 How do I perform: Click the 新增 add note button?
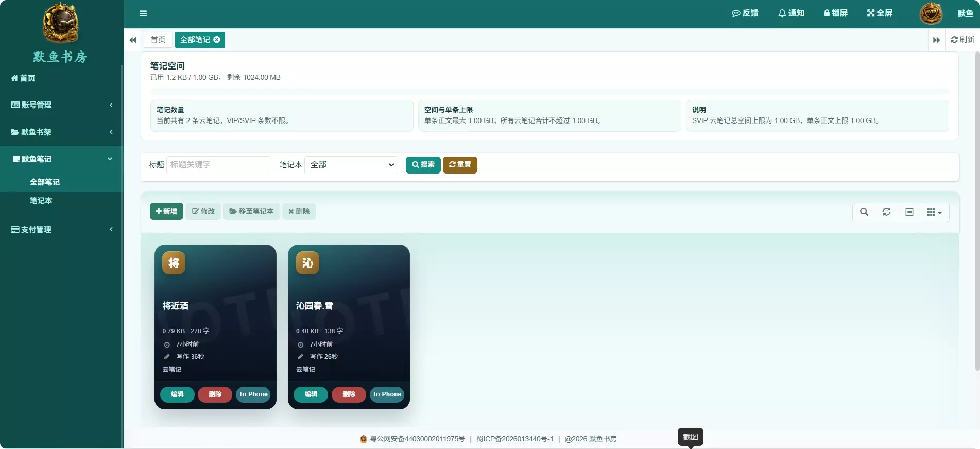pyautogui.click(x=166, y=212)
